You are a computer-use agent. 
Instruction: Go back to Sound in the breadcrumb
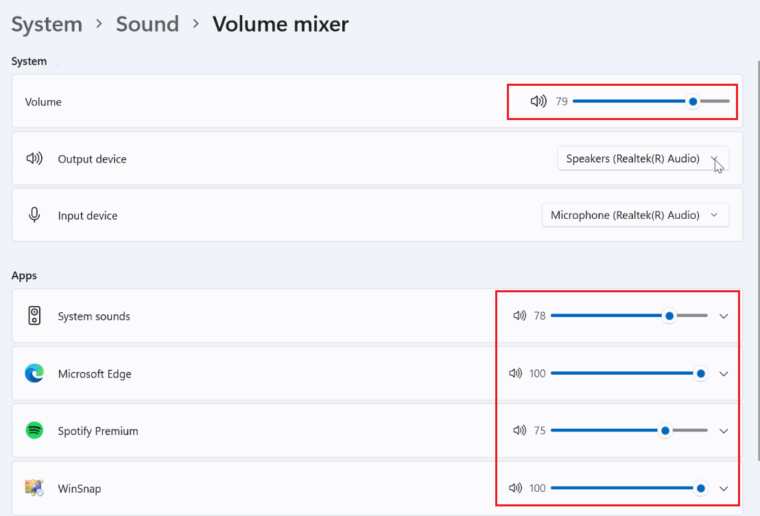pyautogui.click(x=147, y=24)
